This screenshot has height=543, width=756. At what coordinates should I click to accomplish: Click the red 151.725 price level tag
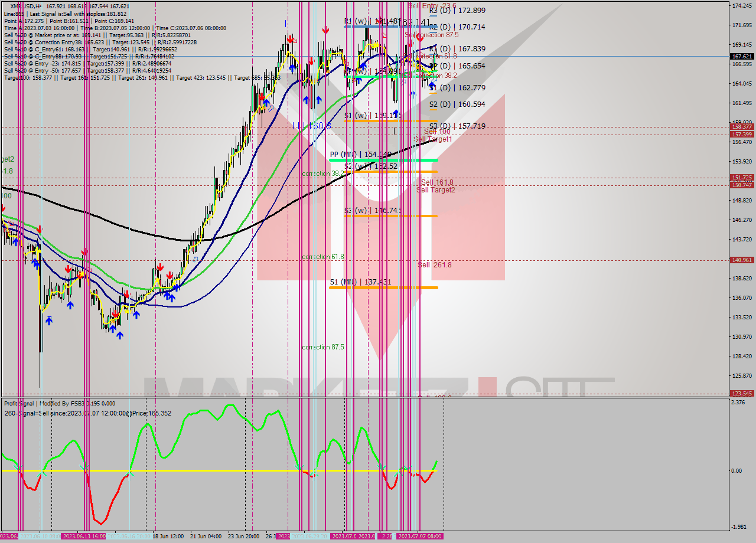742,178
